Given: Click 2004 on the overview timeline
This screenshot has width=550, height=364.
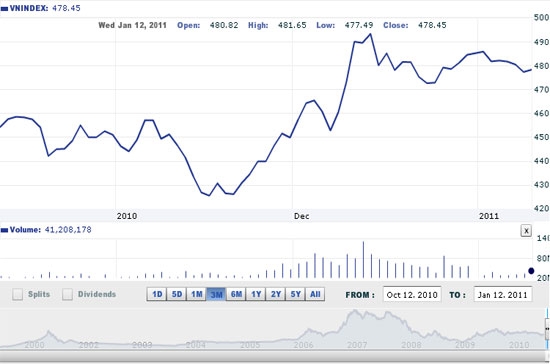Looking at the screenshot, I should (196, 345).
